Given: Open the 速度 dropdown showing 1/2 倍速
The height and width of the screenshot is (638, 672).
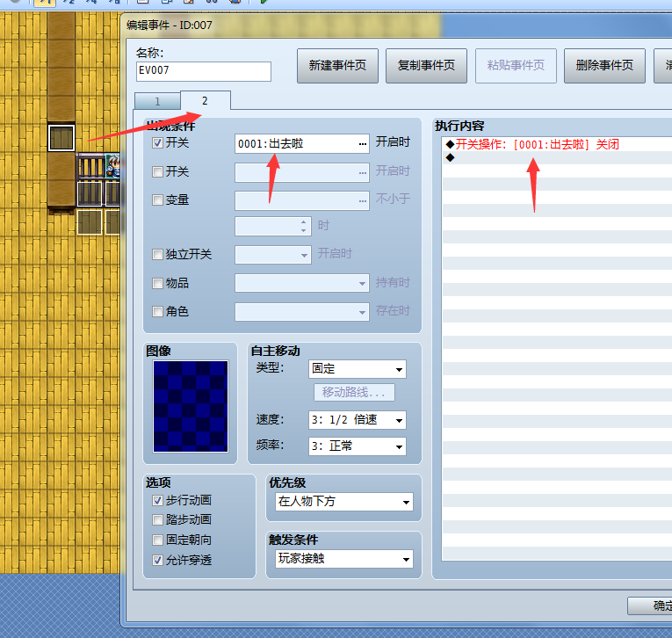Looking at the screenshot, I should (x=357, y=420).
